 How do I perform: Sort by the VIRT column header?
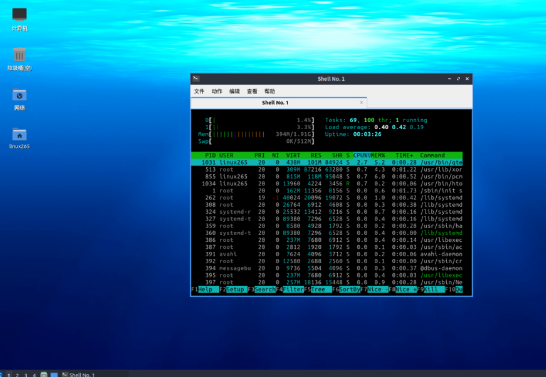[293, 155]
